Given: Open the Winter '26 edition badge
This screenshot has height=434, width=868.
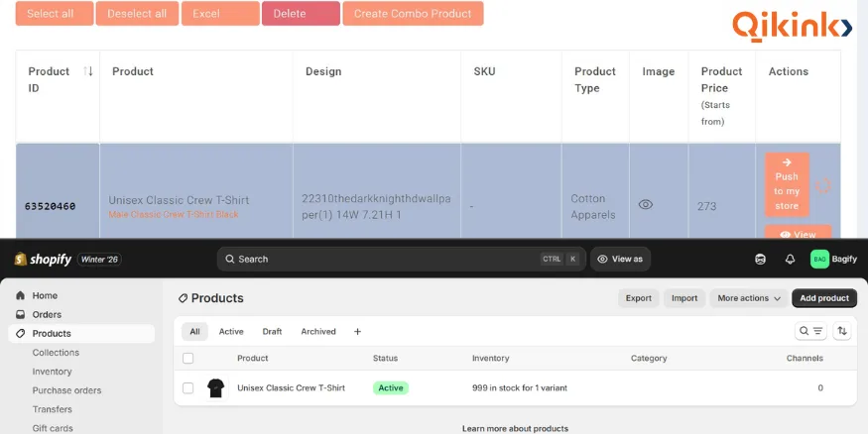Looking at the screenshot, I should 99,260.
